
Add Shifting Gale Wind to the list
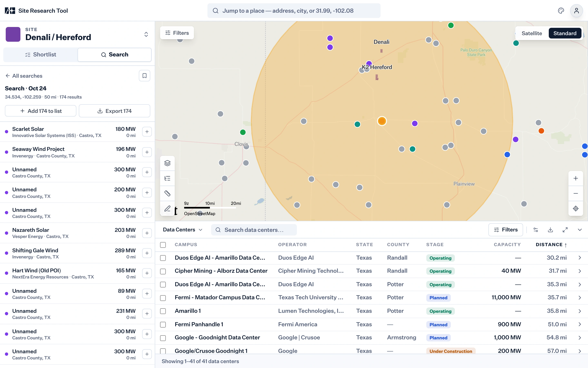pyautogui.click(x=147, y=253)
